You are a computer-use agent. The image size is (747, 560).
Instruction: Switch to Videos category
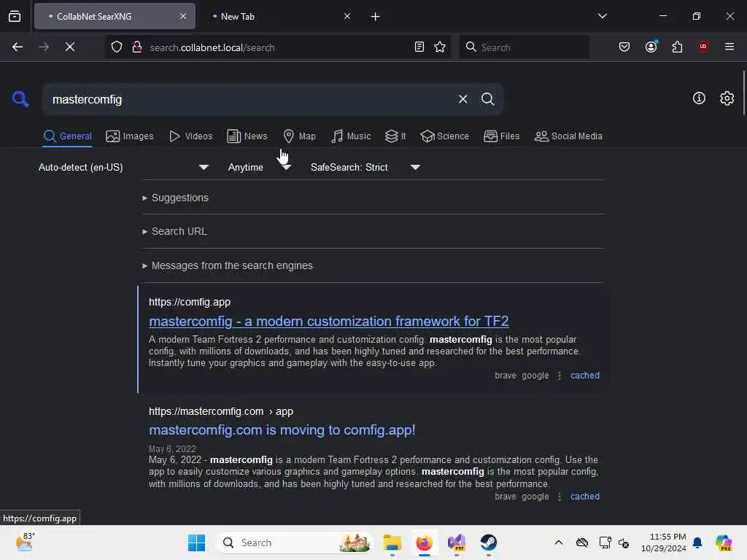(x=191, y=136)
